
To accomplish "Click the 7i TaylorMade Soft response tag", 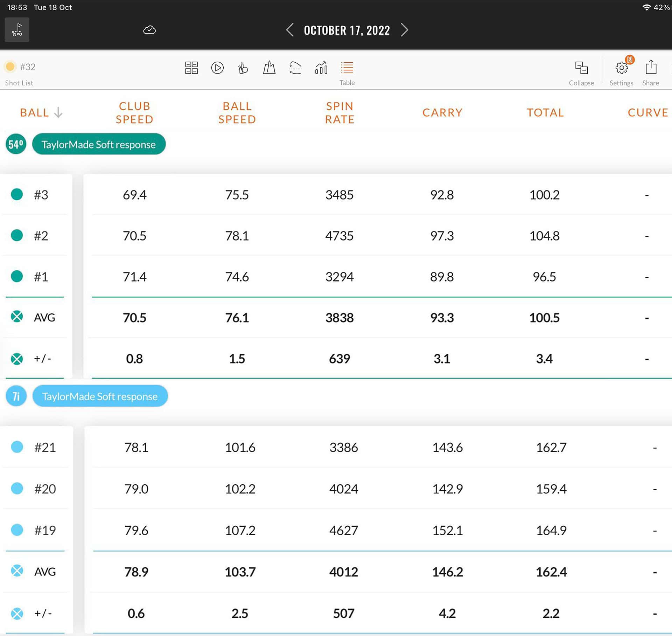I will point(100,396).
